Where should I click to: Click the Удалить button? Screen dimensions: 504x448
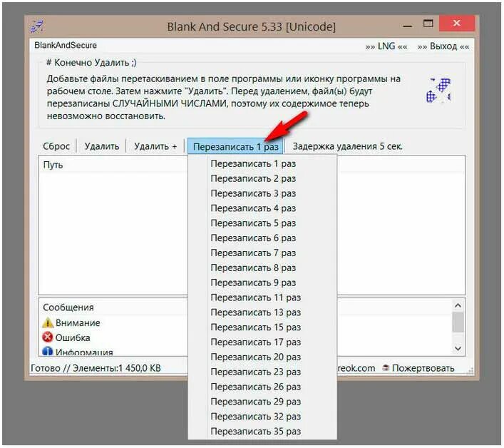[101, 146]
